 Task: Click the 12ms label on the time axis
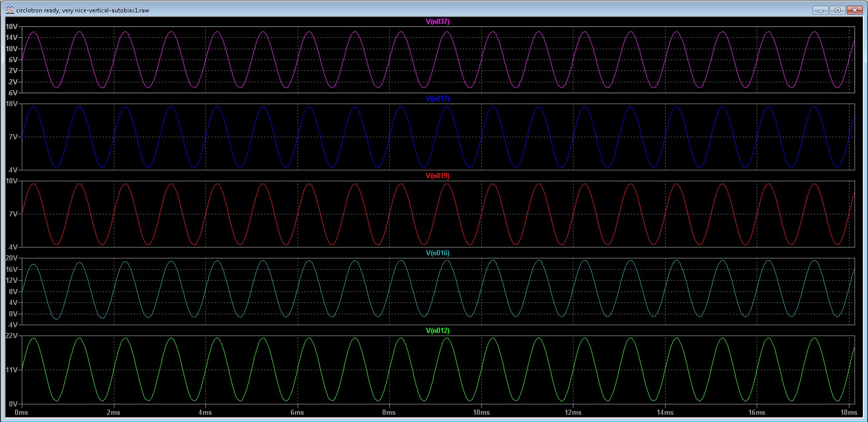click(x=573, y=413)
